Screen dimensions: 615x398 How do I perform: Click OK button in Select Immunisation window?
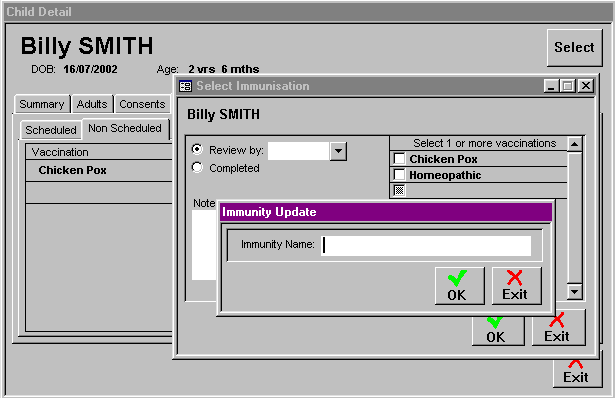pyautogui.click(x=498, y=330)
